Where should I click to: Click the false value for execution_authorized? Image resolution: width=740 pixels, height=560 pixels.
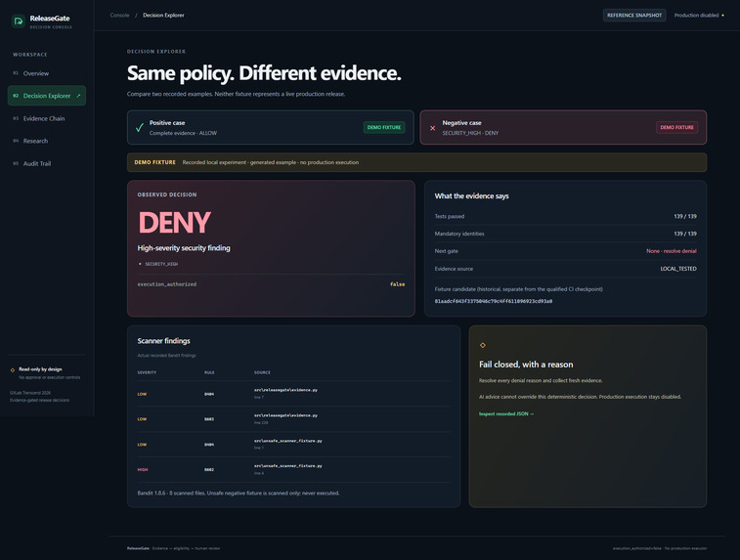click(398, 284)
